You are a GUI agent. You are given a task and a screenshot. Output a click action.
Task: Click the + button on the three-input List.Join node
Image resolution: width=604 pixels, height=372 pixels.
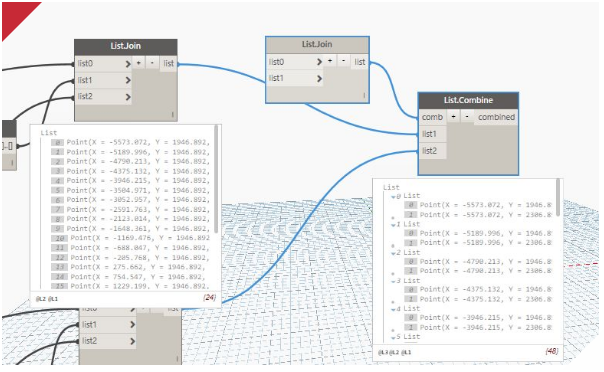[139, 63]
